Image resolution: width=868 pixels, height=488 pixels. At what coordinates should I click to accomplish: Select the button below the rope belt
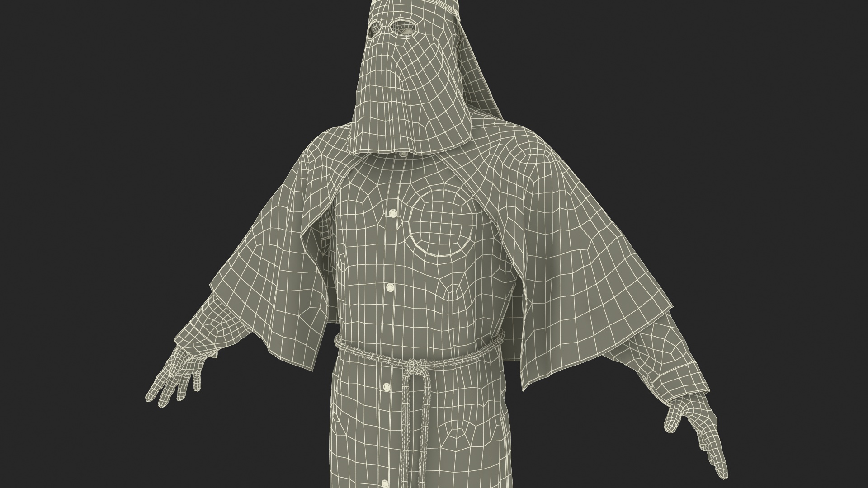(x=386, y=387)
